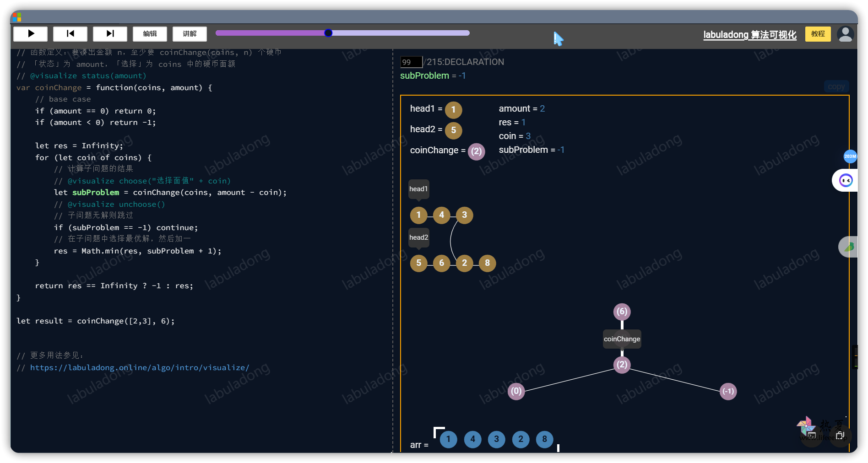Viewport: 868px width, 463px height.
Task: Open the 讲解 (explanation) view
Action: tap(190, 33)
